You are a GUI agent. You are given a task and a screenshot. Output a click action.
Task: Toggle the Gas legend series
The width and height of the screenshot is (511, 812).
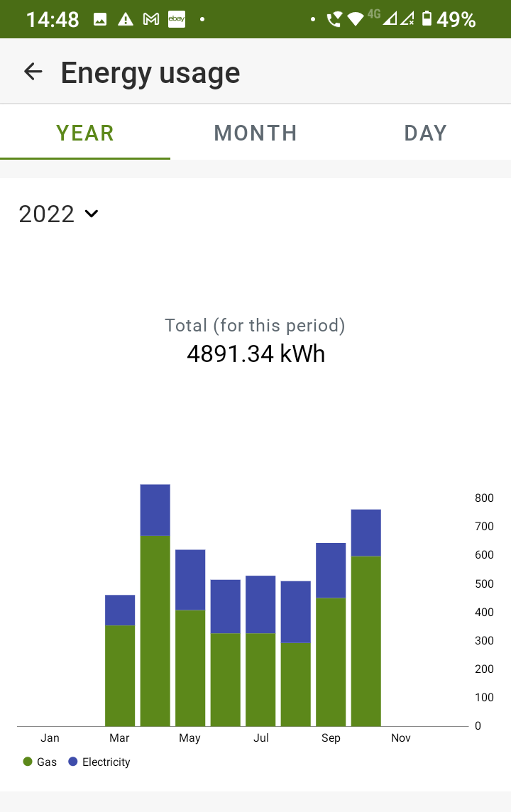40,762
